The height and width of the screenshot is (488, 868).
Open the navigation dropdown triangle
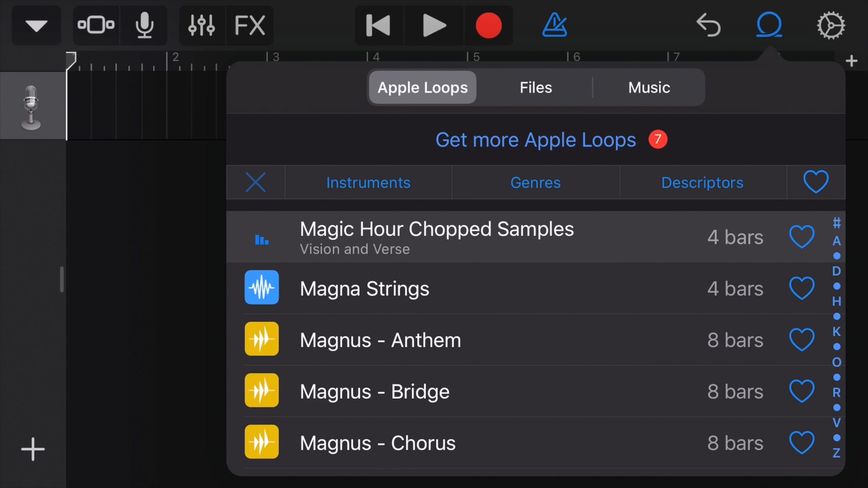tap(36, 25)
